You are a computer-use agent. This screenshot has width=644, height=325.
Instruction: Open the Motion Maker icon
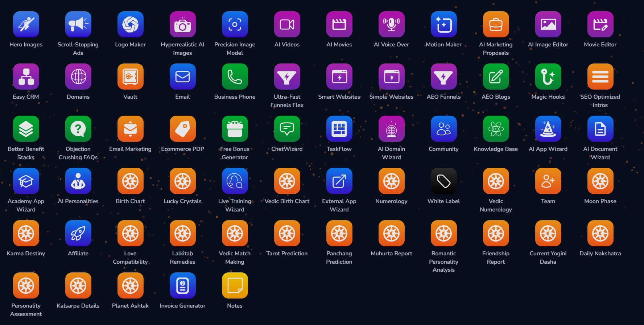point(444,24)
